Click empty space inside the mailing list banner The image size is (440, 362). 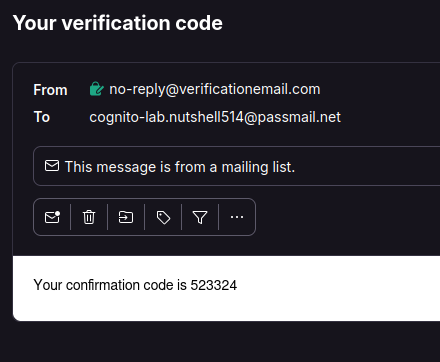point(367,166)
